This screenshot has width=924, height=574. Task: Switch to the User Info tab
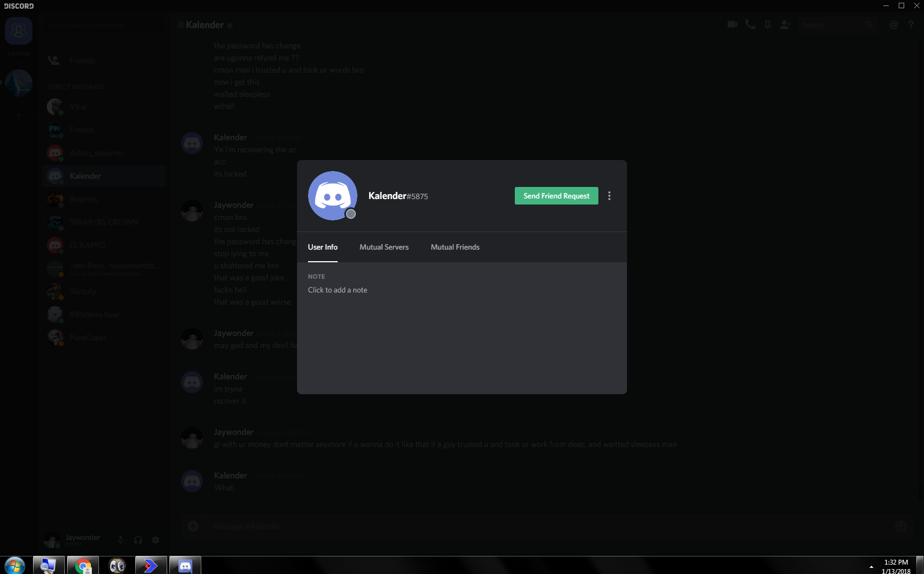click(x=323, y=247)
